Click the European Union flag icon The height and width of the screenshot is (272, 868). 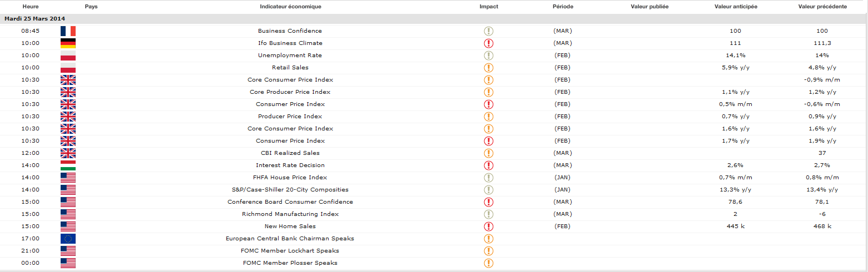68,239
